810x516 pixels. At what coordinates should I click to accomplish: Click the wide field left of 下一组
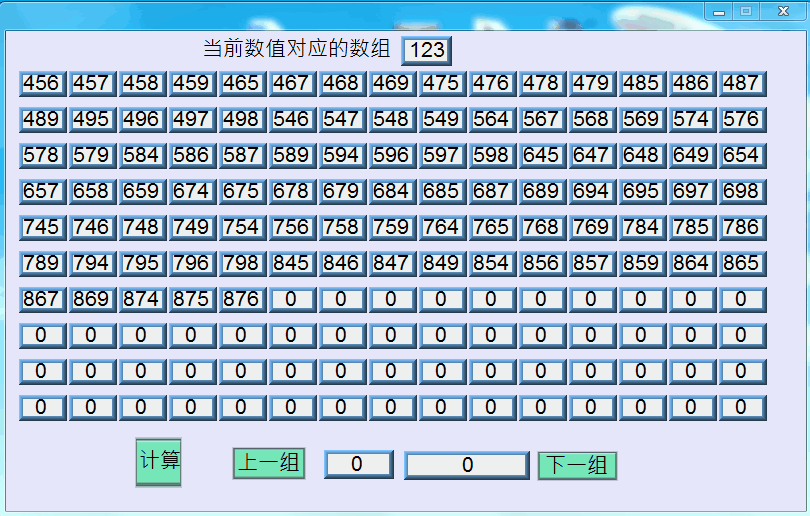(x=466, y=465)
